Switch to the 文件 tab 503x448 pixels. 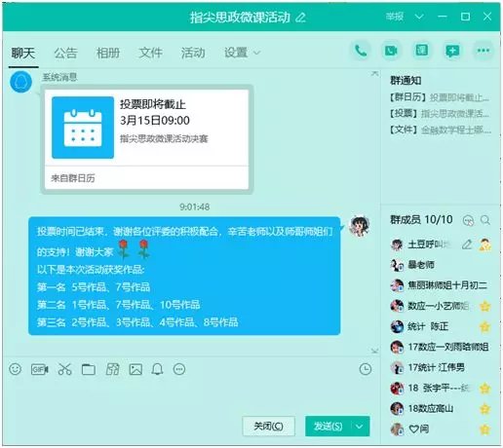point(150,53)
